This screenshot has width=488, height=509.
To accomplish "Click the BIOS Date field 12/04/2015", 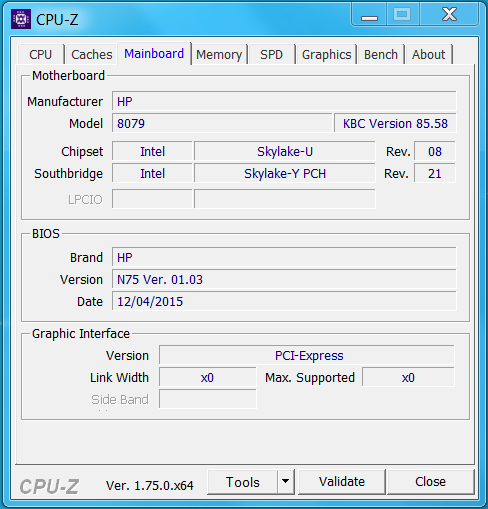I will [284, 301].
